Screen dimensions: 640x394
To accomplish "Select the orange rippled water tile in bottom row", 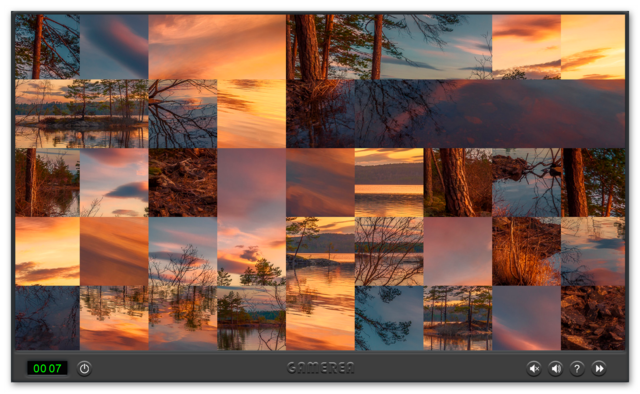I will pyautogui.click(x=320, y=318).
